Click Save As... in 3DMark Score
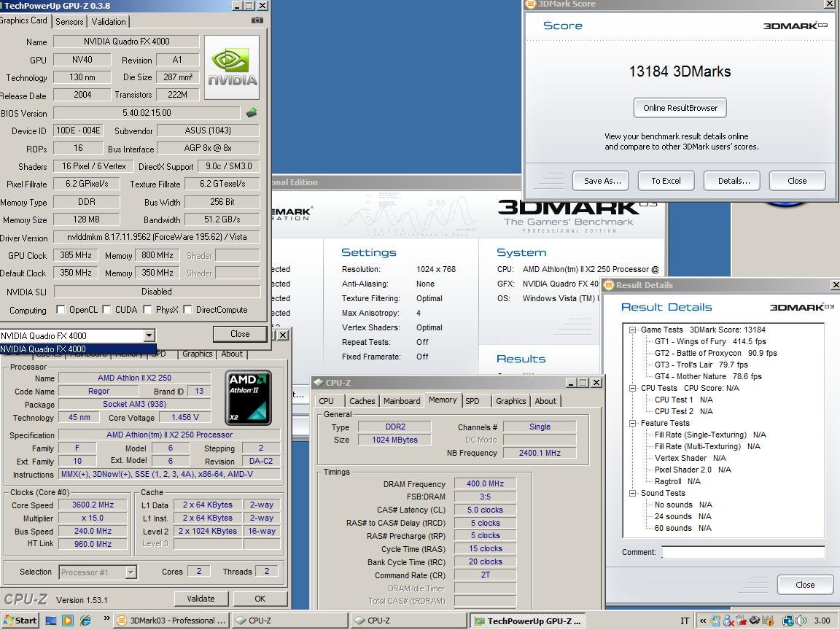 [x=602, y=181]
